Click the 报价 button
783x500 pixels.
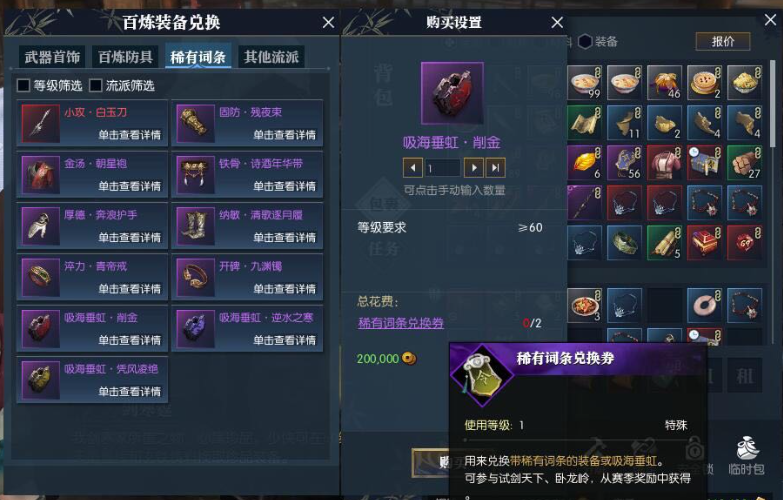point(723,41)
